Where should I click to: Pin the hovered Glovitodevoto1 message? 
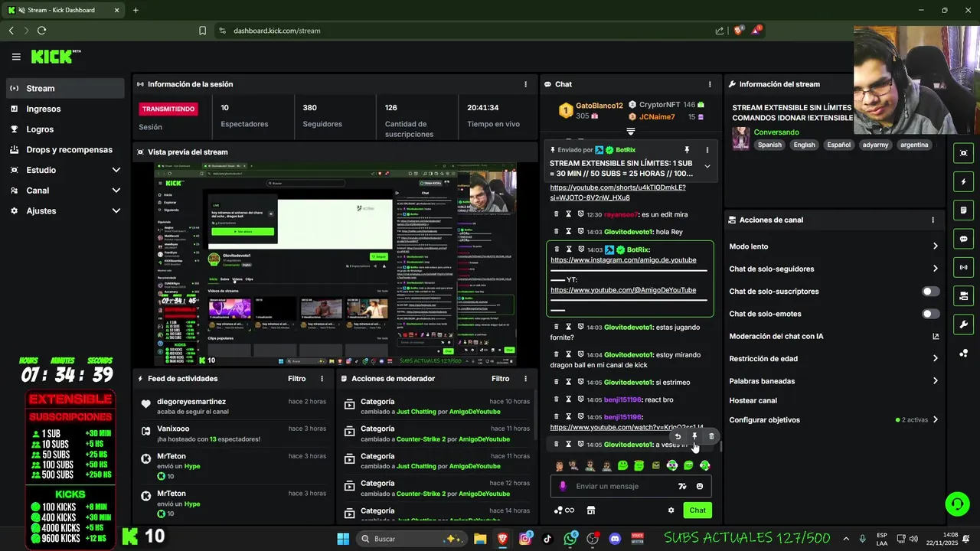(694, 437)
